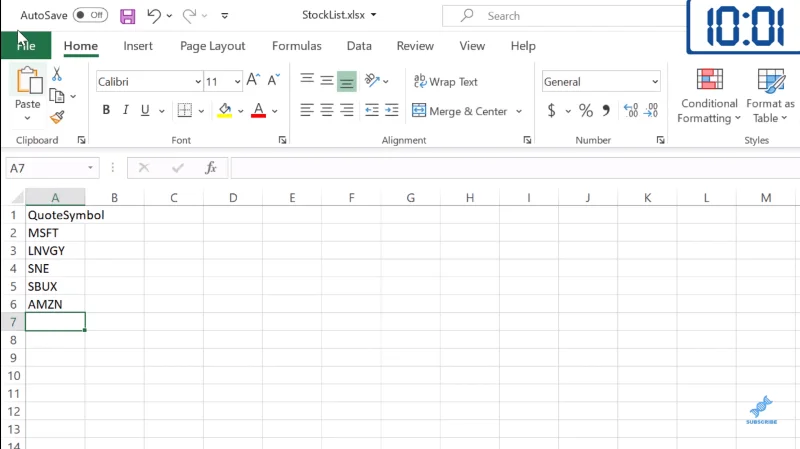800x449 pixels.
Task: Apply Percent Style format
Action: [586, 110]
